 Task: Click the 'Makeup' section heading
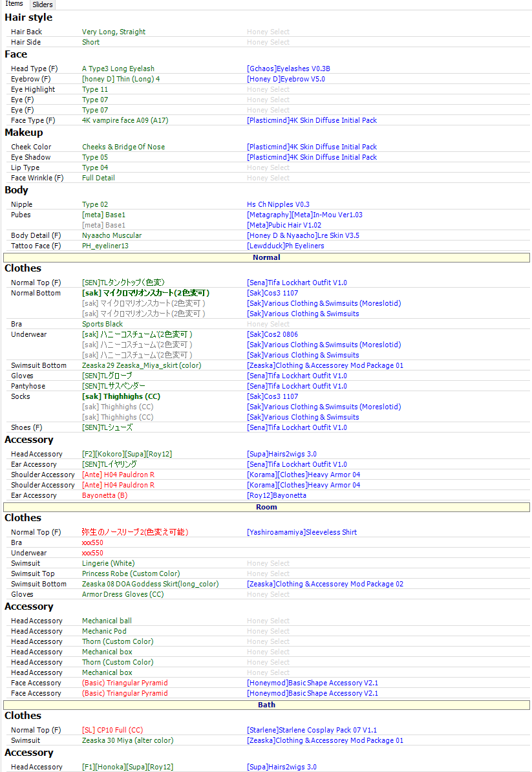(x=24, y=133)
